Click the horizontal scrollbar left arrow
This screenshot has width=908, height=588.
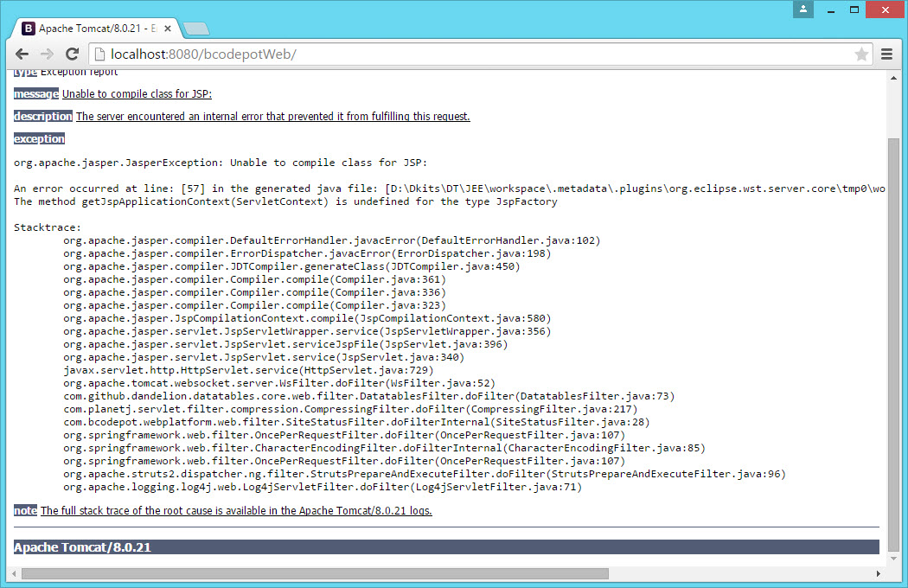tap(14, 573)
